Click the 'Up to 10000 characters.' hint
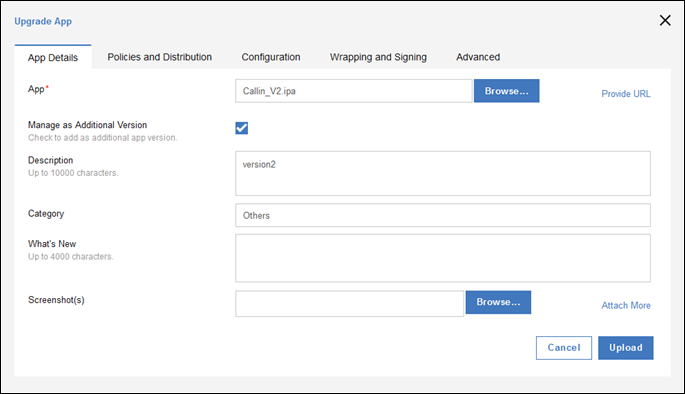This screenshot has height=394, width=685. [x=73, y=173]
